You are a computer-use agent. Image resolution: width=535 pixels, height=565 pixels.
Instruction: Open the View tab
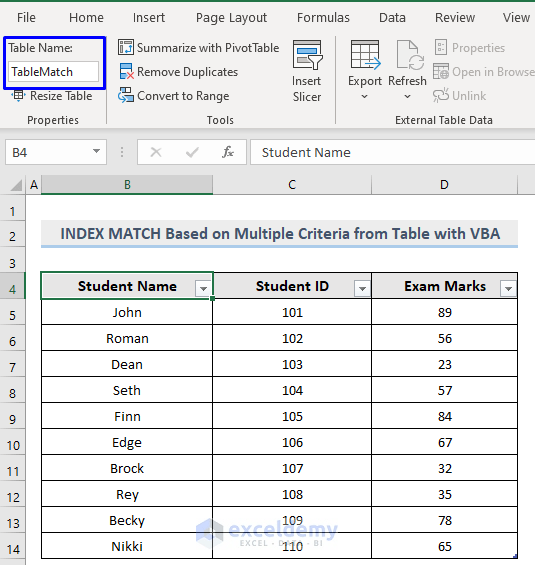pos(516,17)
